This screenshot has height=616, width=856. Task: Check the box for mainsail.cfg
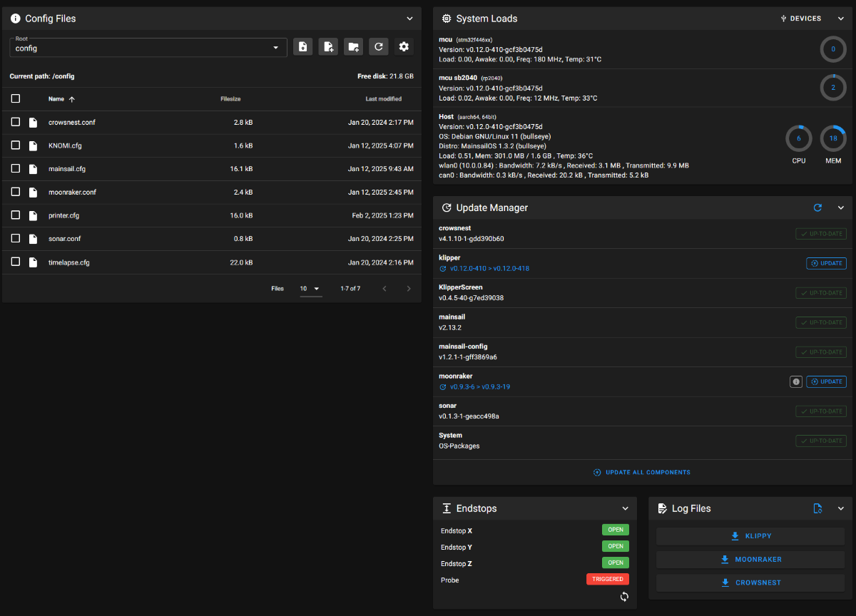[16, 169]
